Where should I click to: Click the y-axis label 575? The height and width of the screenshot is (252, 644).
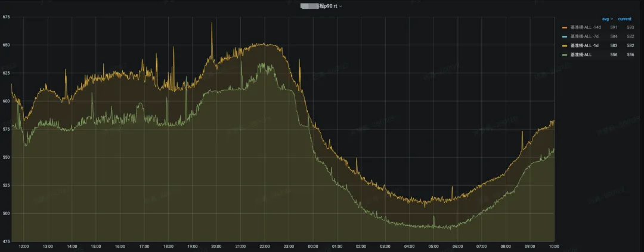6,129
